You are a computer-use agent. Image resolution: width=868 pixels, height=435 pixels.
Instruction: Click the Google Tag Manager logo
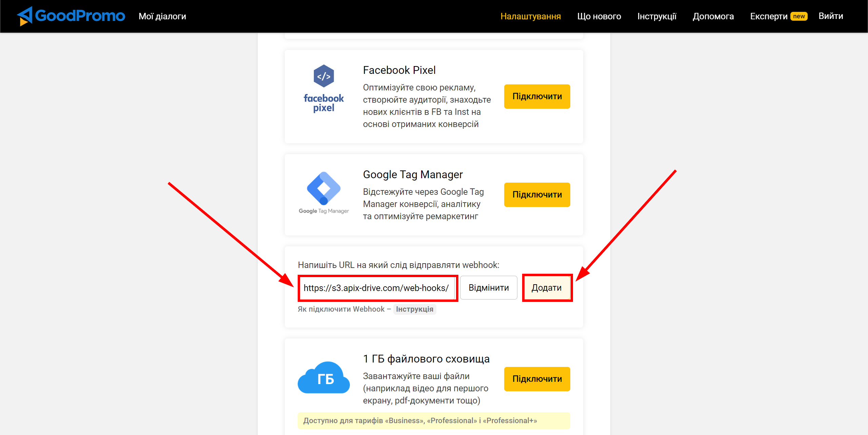coord(324,193)
